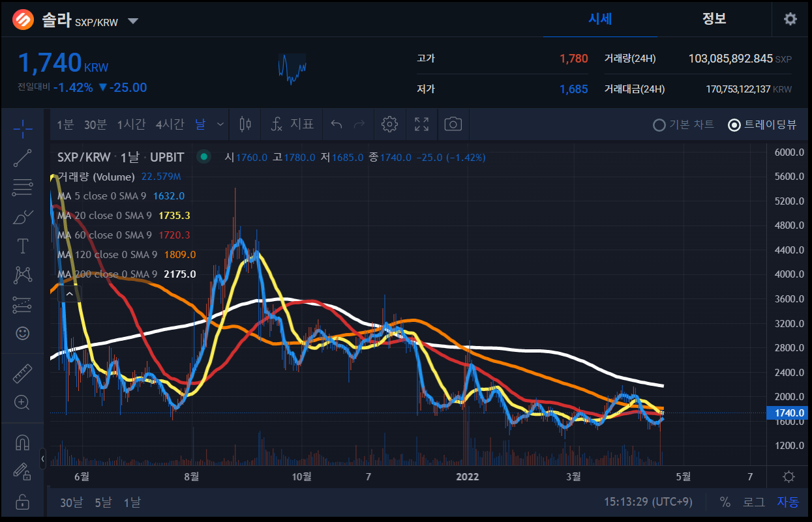Select the 날 daily interval
The image size is (812, 522).
click(200, 124)
